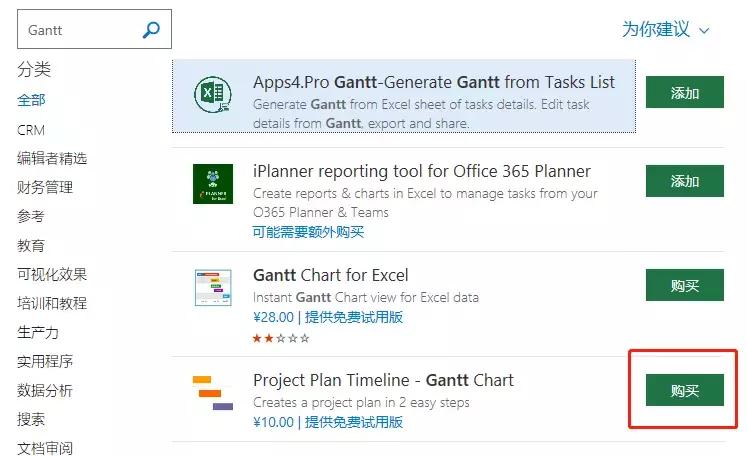Image resolution: width=747 pixels, height=456 pixels.
Task: Buy Project Plan Timeline via 购买
Action: pyautogui.click(x=684, y=390)
